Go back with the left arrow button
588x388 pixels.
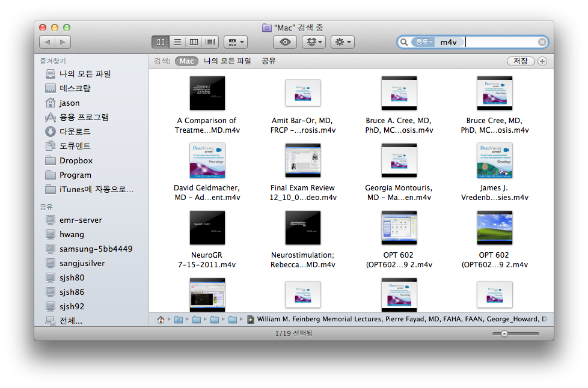pos(47,42)
